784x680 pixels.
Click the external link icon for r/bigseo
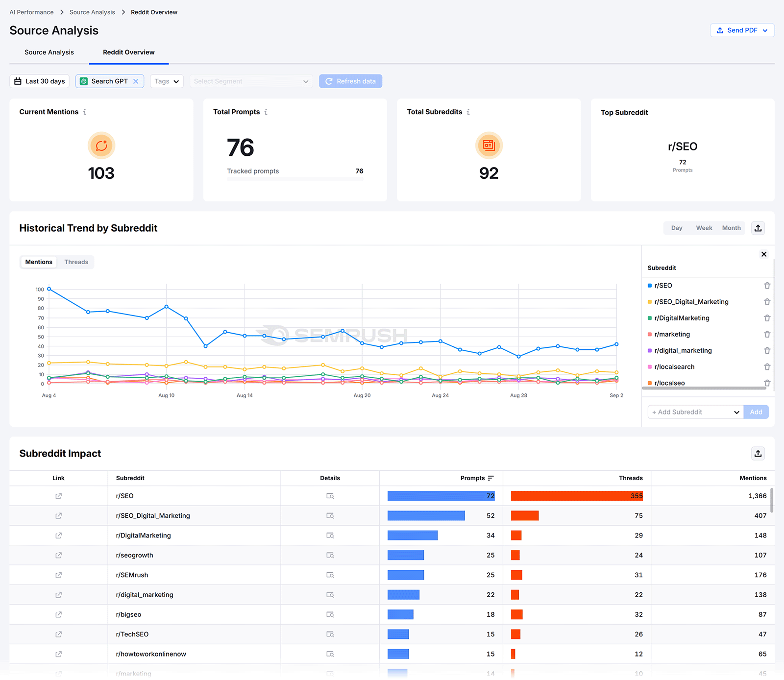click(x=58, y=614)
